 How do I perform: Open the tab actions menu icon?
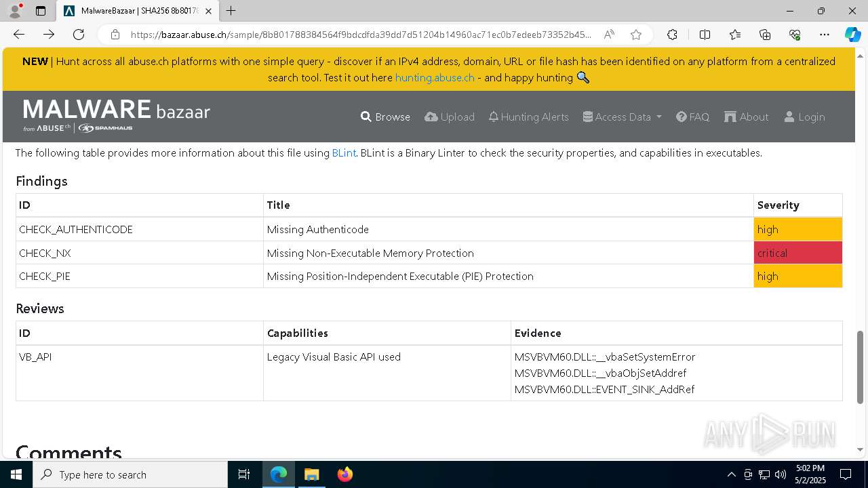tap(41, 11)
